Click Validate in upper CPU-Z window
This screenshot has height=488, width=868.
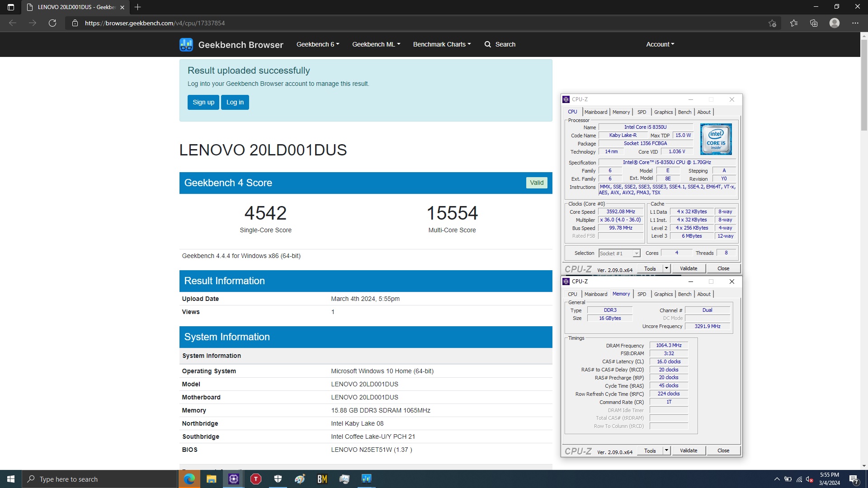click(689, 268)
